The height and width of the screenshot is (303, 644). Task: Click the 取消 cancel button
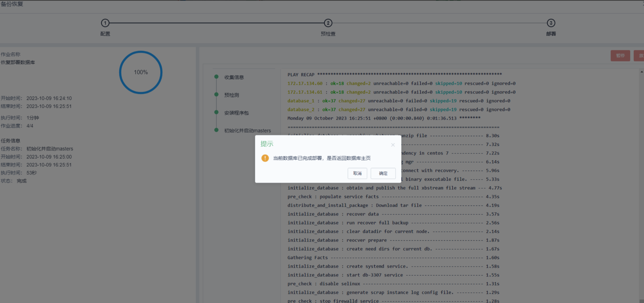[357, 173]
